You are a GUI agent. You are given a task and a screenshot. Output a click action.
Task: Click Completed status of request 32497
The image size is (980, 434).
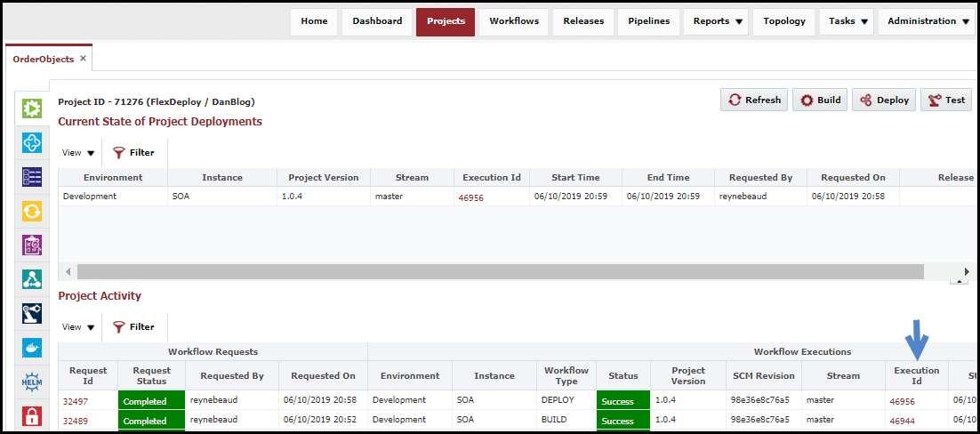tap(152, 400)
